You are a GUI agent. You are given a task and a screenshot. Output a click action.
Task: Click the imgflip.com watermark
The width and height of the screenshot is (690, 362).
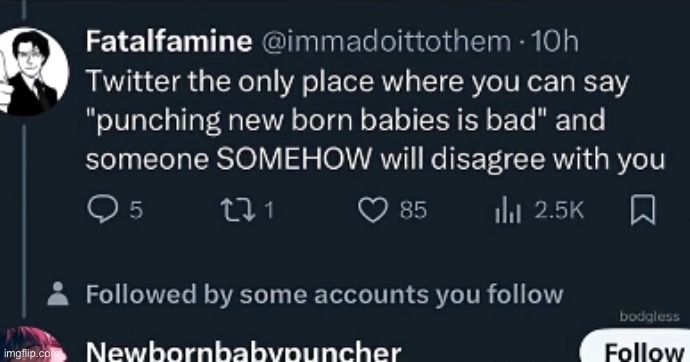coord(30,353)
